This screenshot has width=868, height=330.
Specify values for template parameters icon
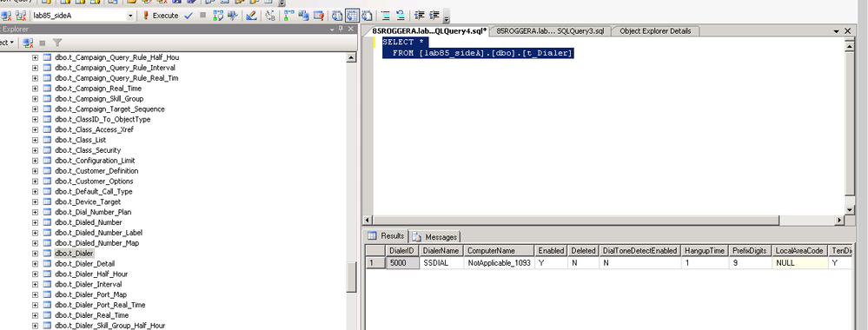tap(269, 16)
